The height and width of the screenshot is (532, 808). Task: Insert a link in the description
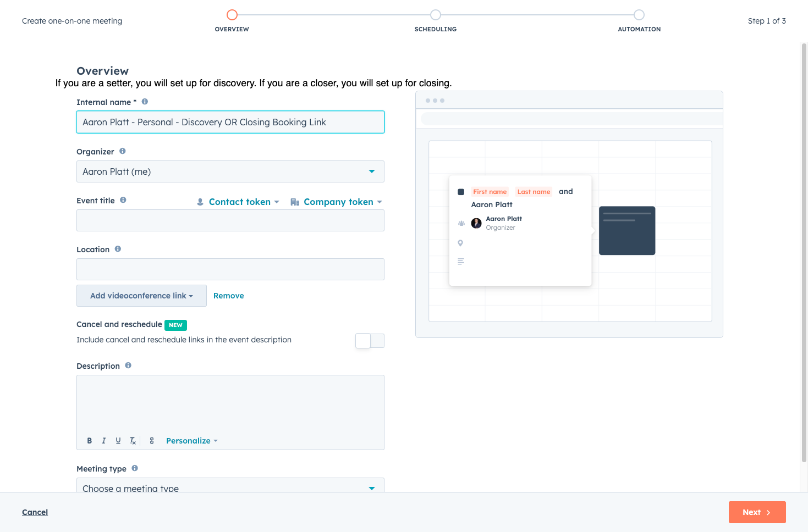pyautogui.click(x=152, y=441)
